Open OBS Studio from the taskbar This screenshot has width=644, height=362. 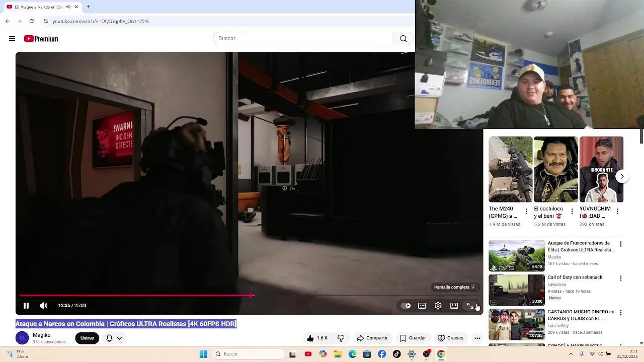[426, 354]
